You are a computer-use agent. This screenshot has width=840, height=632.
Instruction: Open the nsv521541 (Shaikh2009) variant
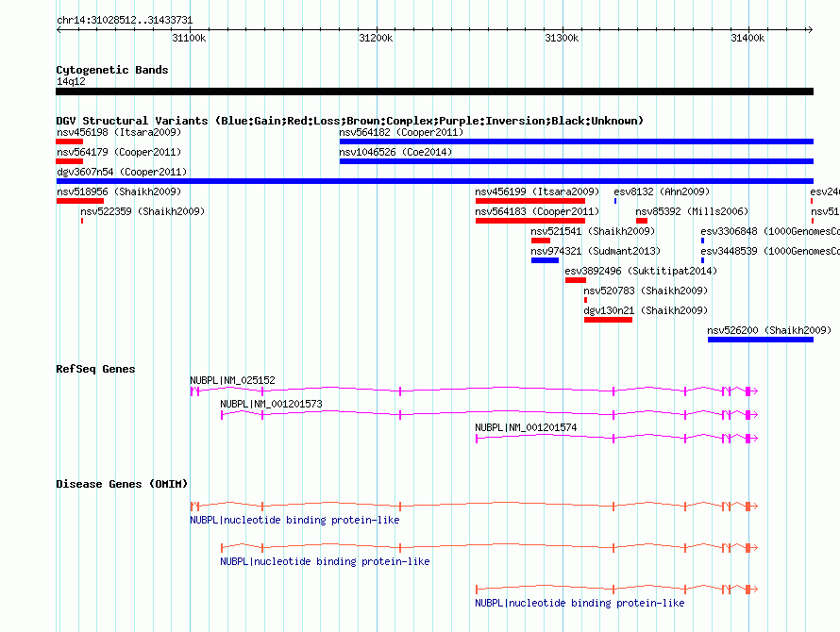click(593, 231)
